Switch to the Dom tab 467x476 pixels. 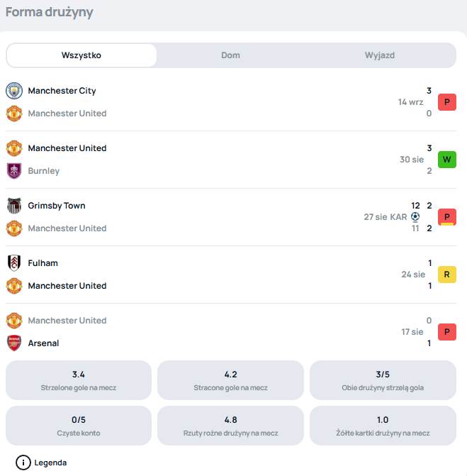pyautogui.click(x=230, y=55)
